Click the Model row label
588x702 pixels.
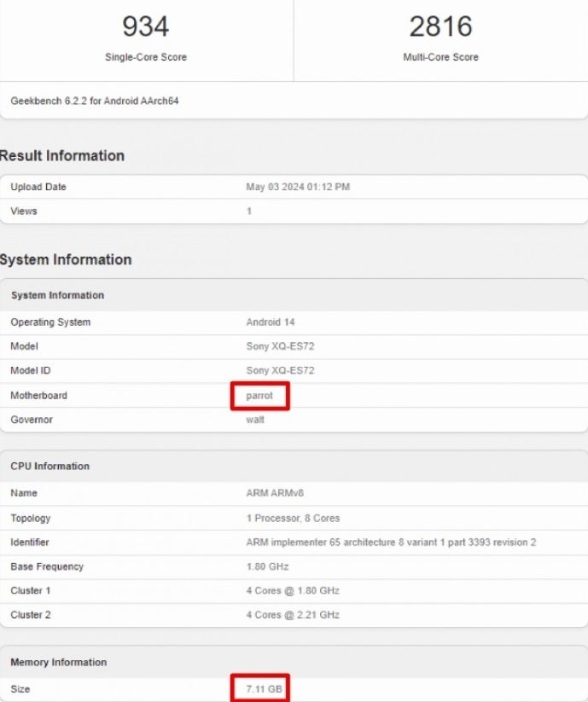tap(24, 346)
